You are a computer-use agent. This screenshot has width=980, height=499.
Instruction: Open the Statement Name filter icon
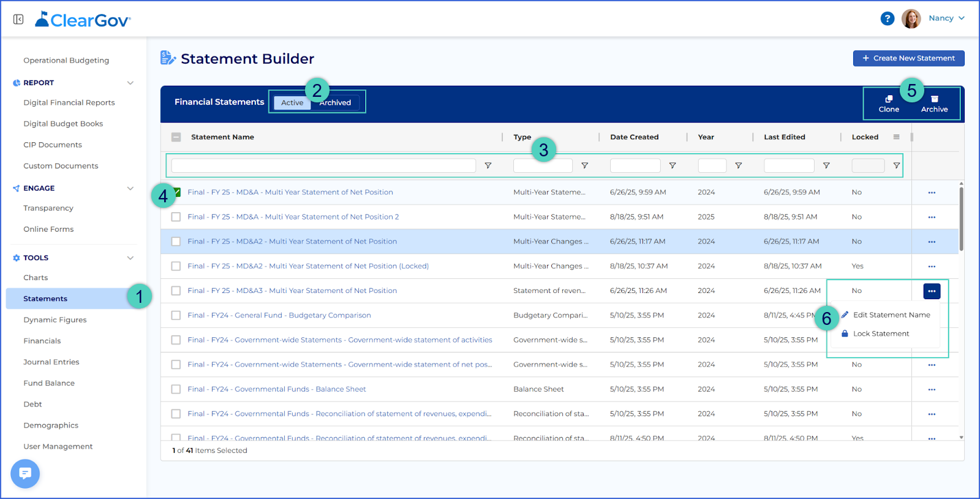(488, 166)
